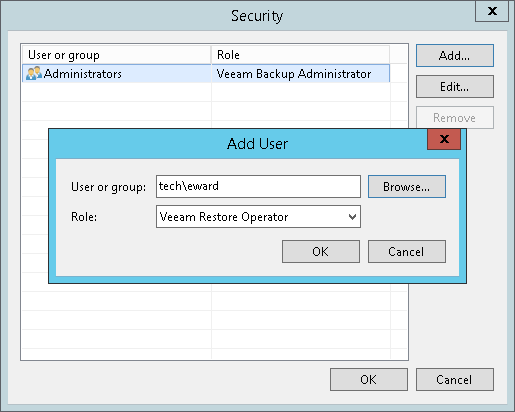Click Remove in Security window
The width and height of the screenshot is (515, 412).
(455, 118)
